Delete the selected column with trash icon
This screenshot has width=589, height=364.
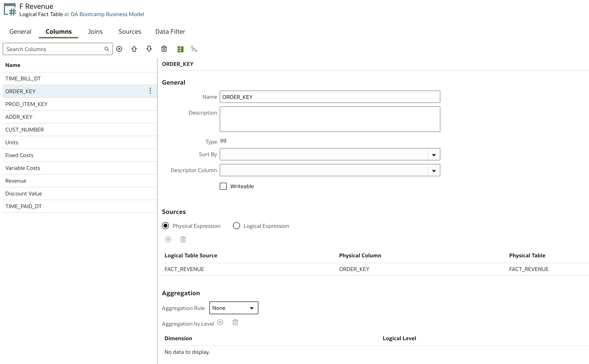click(164, 49)
